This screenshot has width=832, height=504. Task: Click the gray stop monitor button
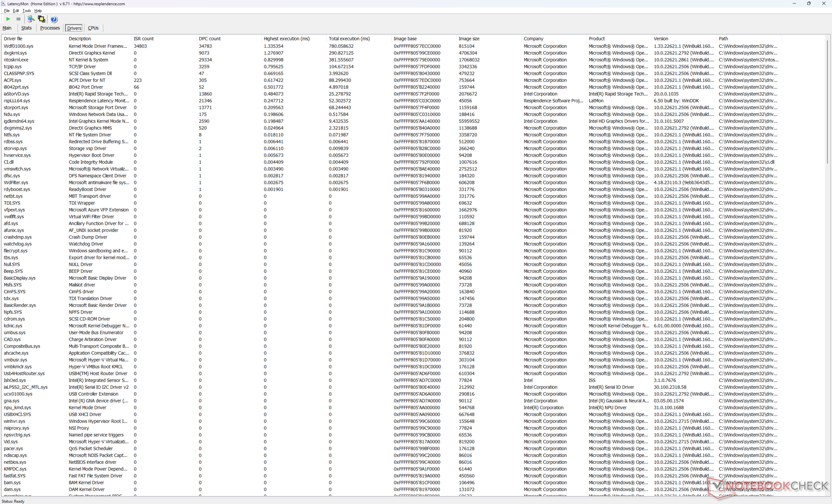(x=18, y=19)
